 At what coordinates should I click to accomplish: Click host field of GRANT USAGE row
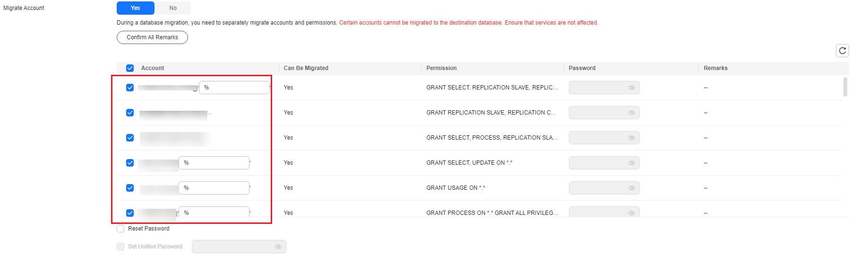click(x=214, y=188)
